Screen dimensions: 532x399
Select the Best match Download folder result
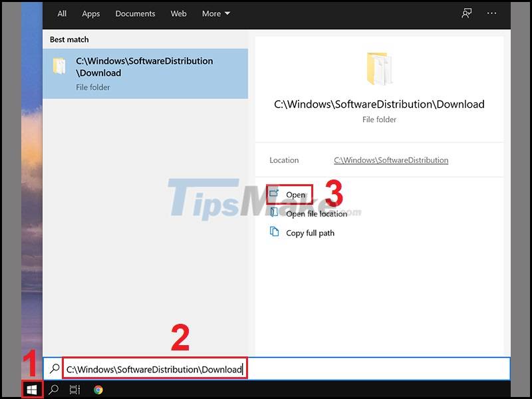pos(146,72)
